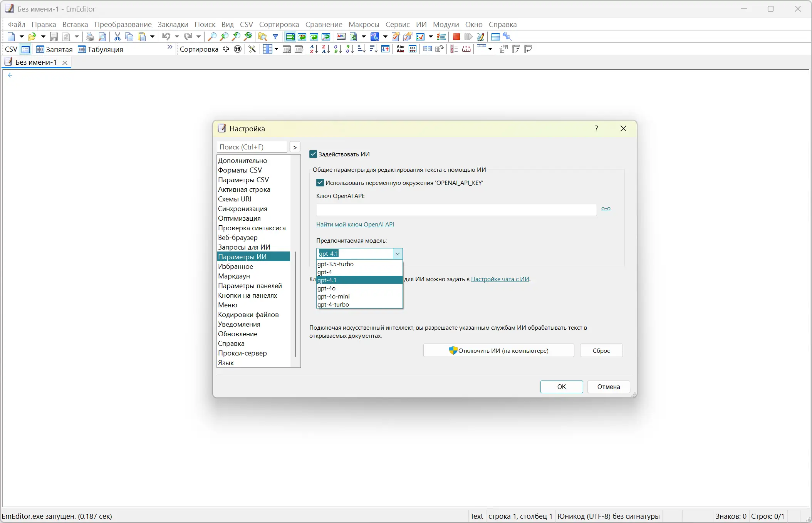Click Save file floppy icon
Screen dimensions: 812x523
[x=54, y=37]
